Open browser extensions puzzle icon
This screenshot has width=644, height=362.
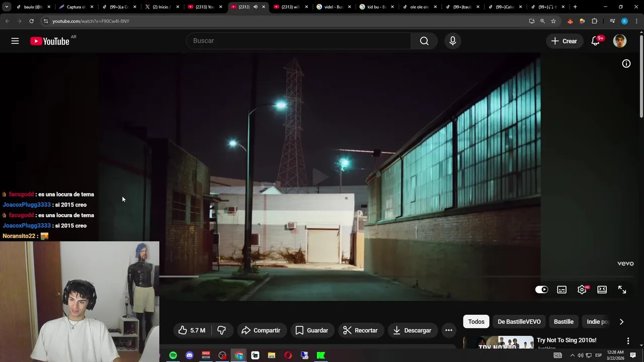tap(595, 21)
